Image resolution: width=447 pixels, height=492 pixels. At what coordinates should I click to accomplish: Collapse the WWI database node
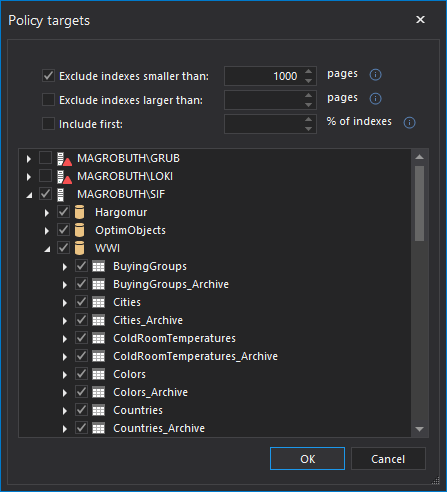pyautogui.click(x=47, y=249)
